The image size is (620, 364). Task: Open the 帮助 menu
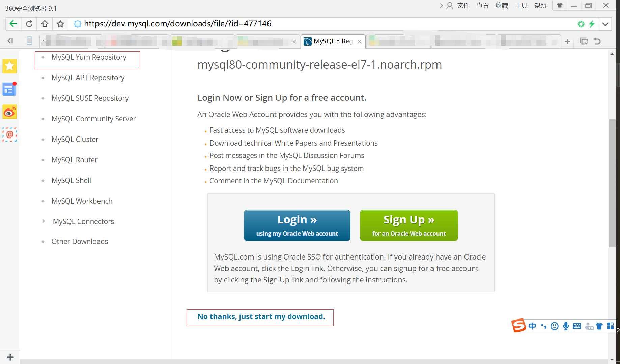point(540,6)
